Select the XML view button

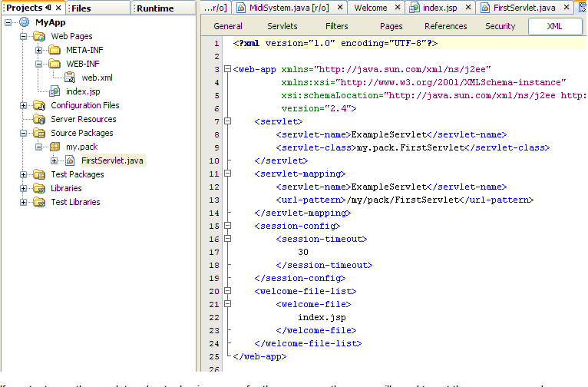coord(555,26)
